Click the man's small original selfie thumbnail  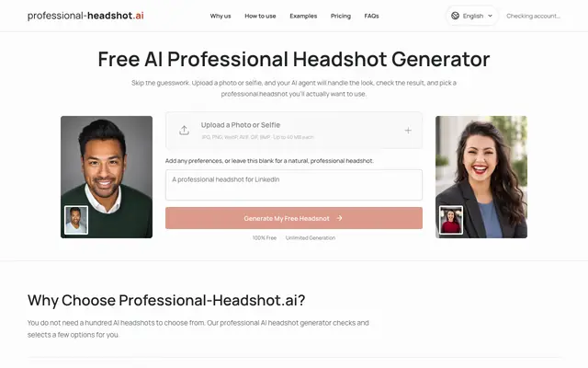76,220
